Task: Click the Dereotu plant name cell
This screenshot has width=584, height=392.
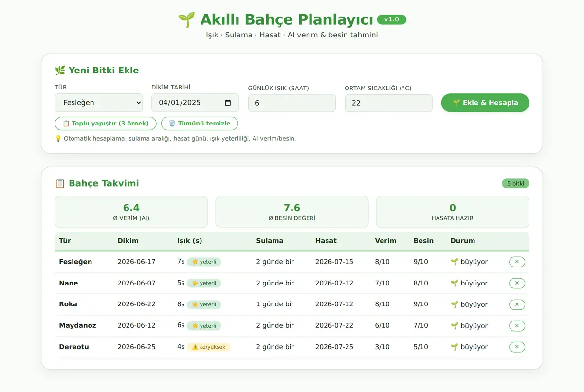Action: 74,347
